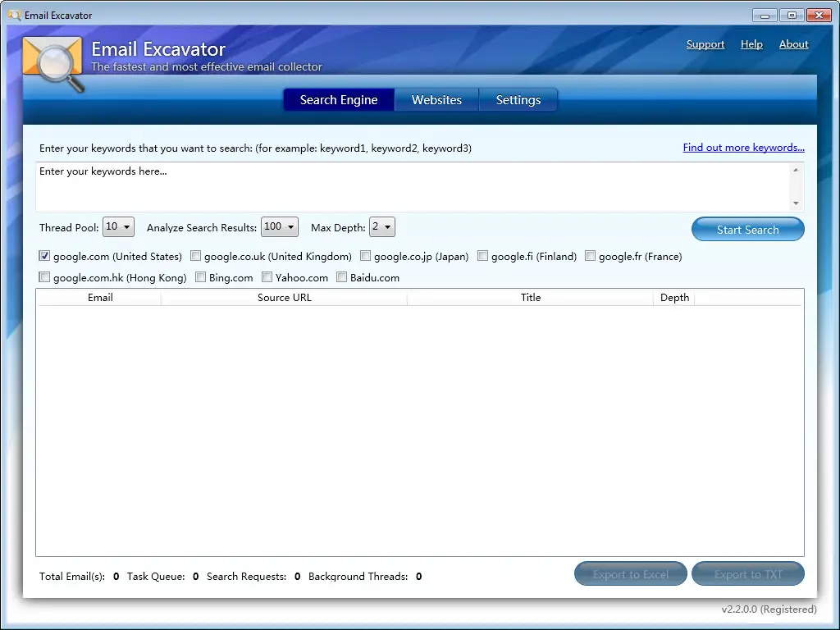Switch to the Search Engine tab
840x630 pixels.
tap(339, 100)
